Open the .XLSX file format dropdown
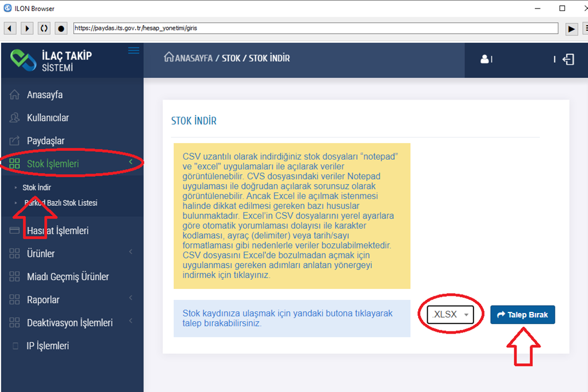588x392 pixels. 450,315
